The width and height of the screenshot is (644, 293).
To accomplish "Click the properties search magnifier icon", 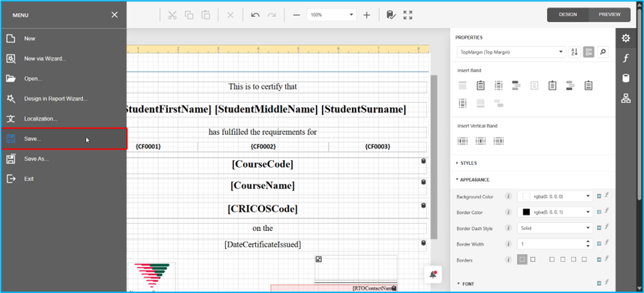I will 602,52.
